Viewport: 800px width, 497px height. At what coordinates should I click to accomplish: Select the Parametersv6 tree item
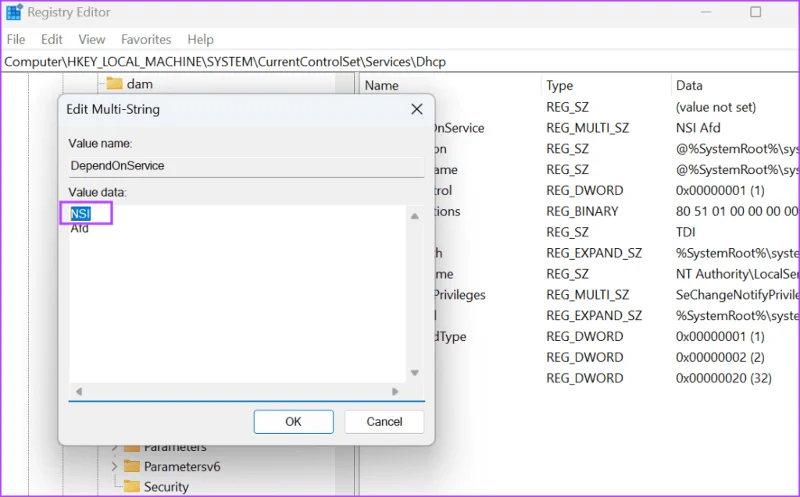pos(182,467)
